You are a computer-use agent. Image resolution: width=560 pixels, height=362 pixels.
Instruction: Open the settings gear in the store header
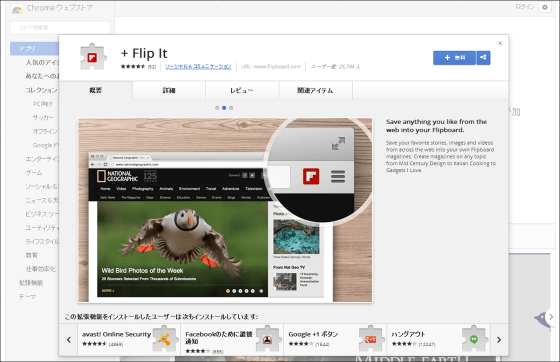545,7
